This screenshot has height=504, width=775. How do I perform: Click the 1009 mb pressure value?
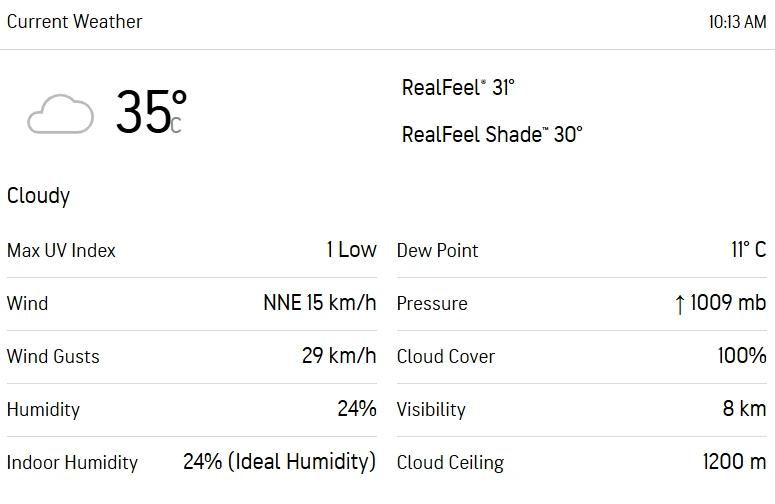pyautogui.click(x=728, y=303)
